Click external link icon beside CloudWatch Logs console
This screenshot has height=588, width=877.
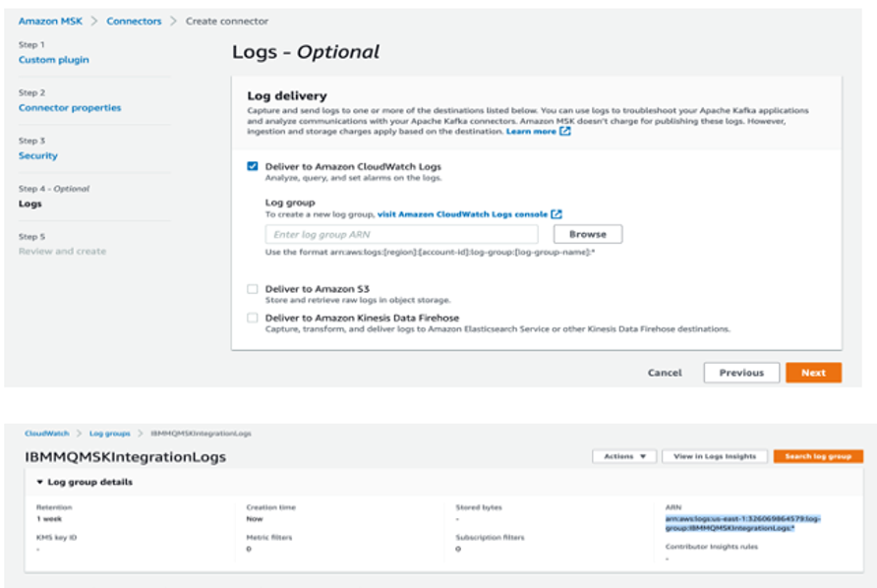click(x=557, y=213)
